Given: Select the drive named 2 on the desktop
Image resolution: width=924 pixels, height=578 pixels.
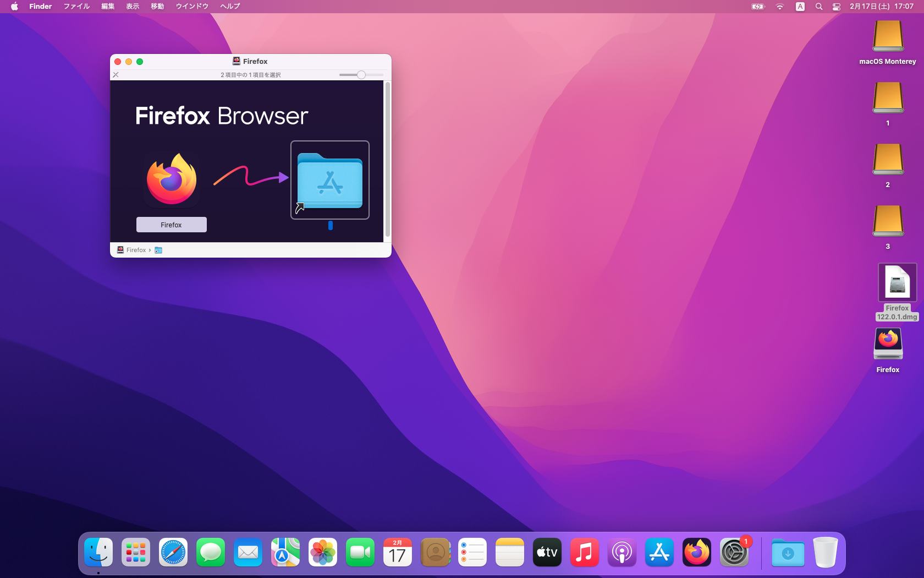Looking at the screenshot, I should click(888, 160).
